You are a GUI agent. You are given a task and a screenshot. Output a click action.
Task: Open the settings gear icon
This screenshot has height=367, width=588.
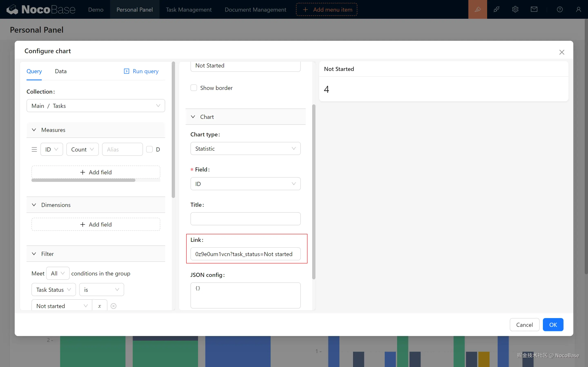click(x=515, y=9)
